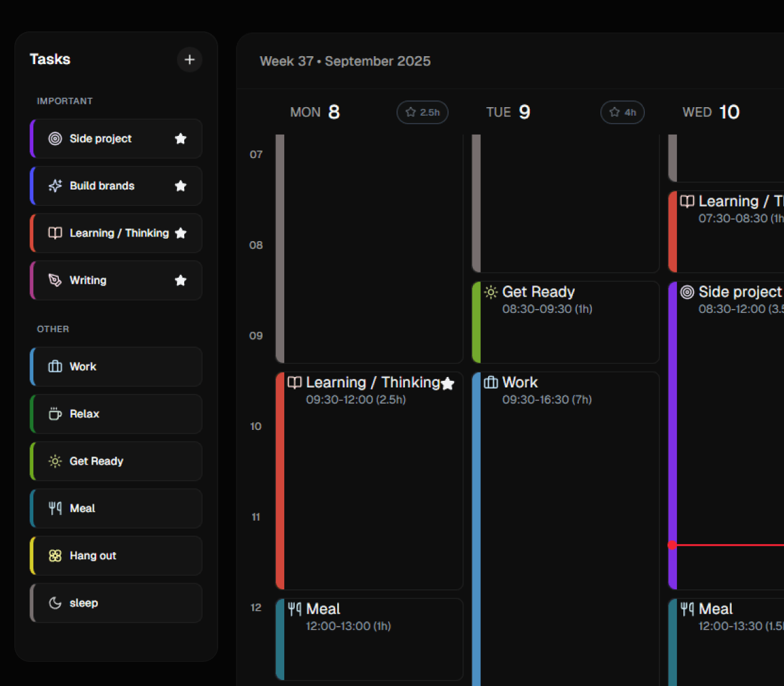Select the Learning / Thinking book icon
This screenshot has width=784, height=686.
pyautogui.click(x=54, y=233)
